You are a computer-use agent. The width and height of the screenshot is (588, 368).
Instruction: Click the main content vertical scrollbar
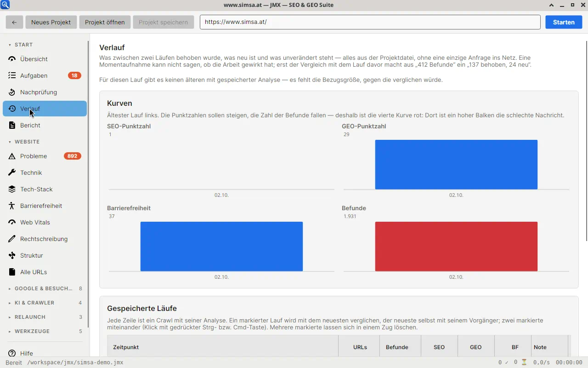click(x=586, y=140)
